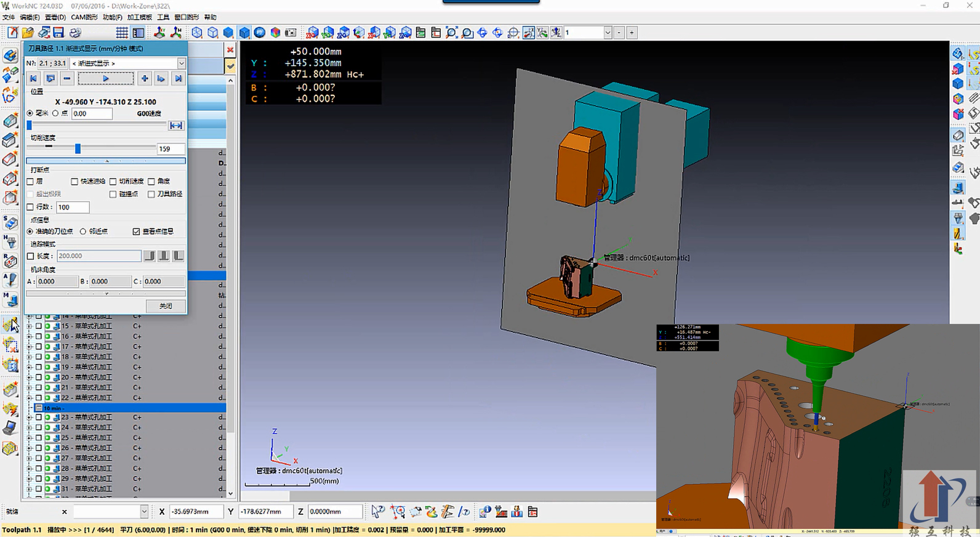Open the bottom command bar dropdown
The width and height of the screenshot is (980, 537).
coord(144,511)
